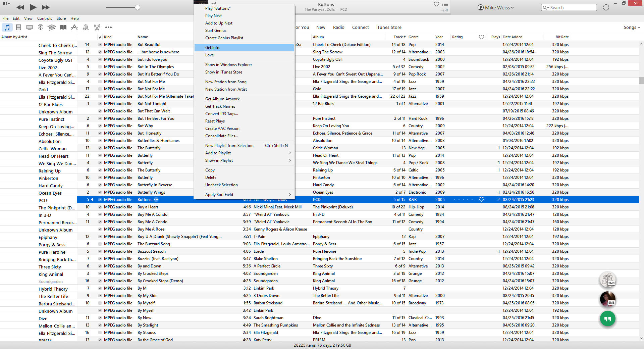This screenshot has width=644, height=349.
Task: Click the vertical scrollbar thumb
Action: click(x=641, y=81)
